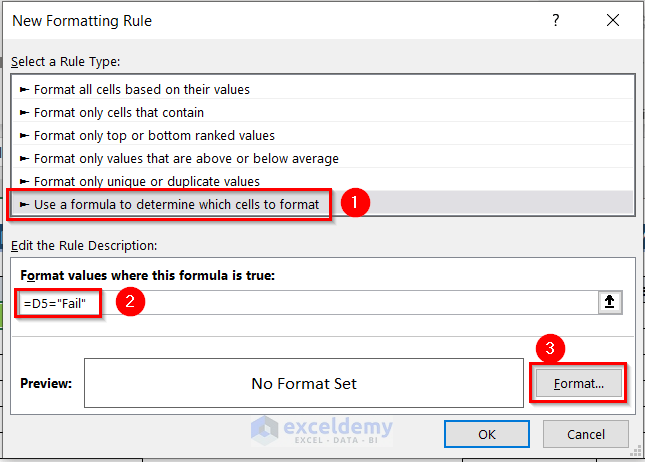Viewport: 645px width, 462px height.
Task: Click the "Edit the Rule Description" label
Action: tap(84, 245)
